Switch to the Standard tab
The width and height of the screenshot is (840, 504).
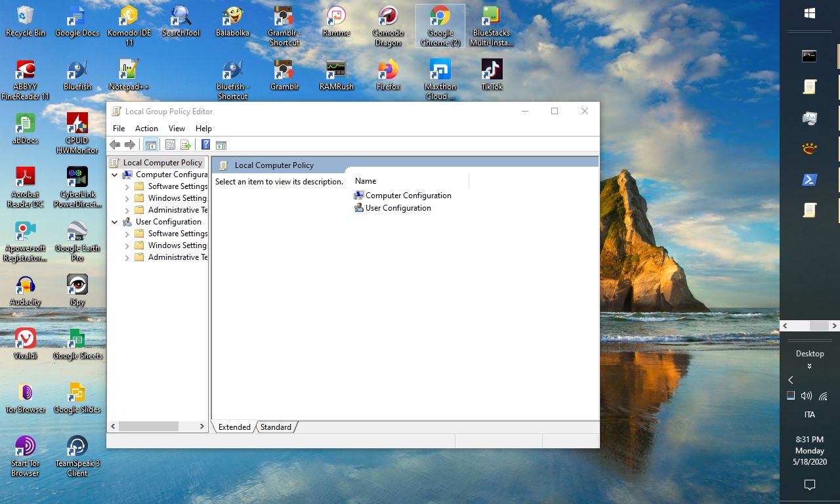(276, 427)
